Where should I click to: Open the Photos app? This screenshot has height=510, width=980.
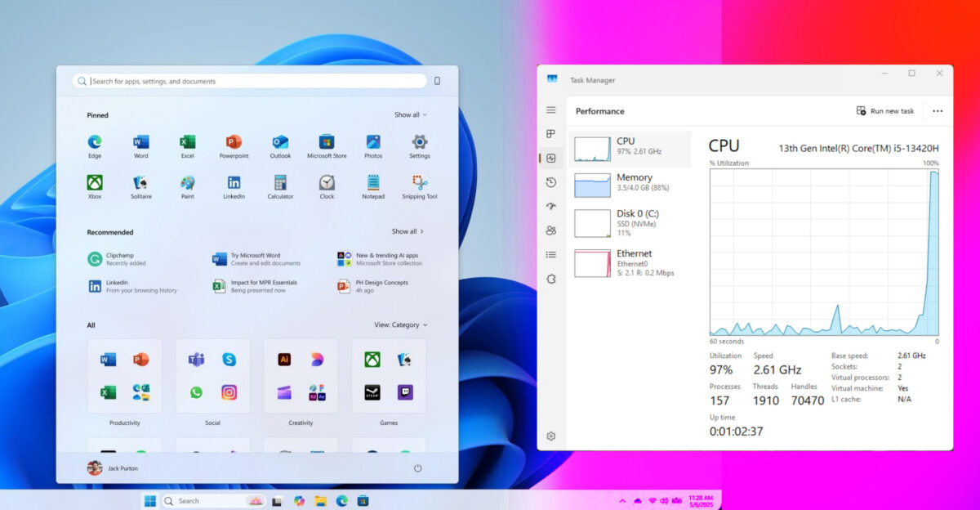[x=373, y=146]
